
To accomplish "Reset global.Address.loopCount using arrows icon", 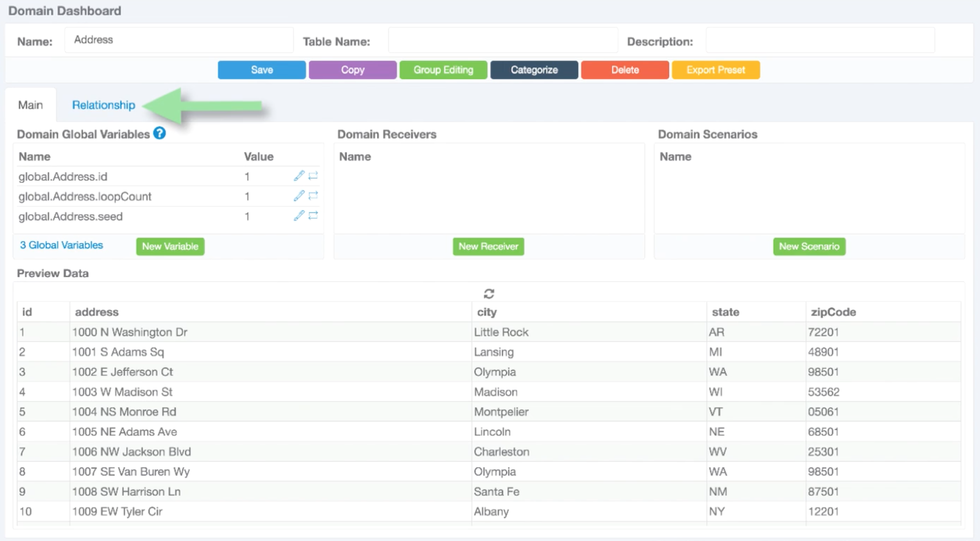I will coord(313,196).
